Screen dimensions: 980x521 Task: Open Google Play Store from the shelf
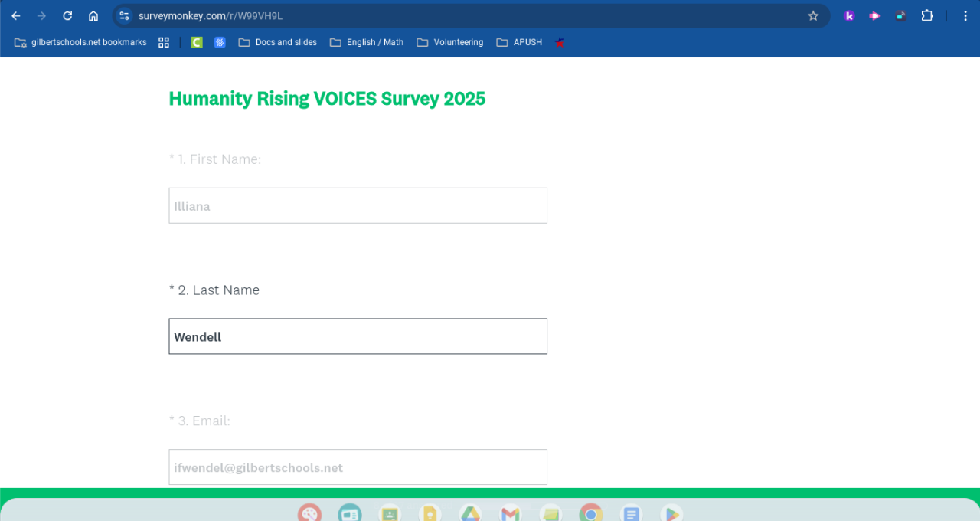coord(671,513)
